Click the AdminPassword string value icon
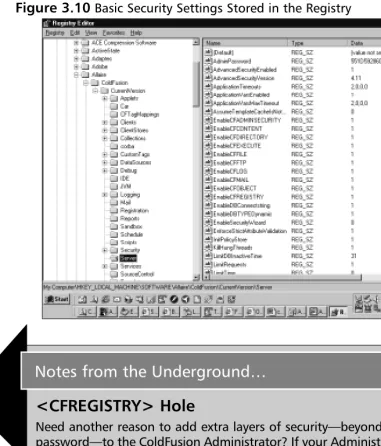The height and width of the screenshot is (446, 381). point(208,61)
